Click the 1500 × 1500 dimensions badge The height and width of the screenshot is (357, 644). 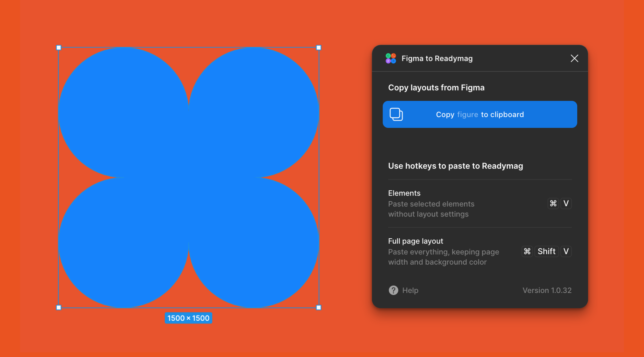click(188, 318)
